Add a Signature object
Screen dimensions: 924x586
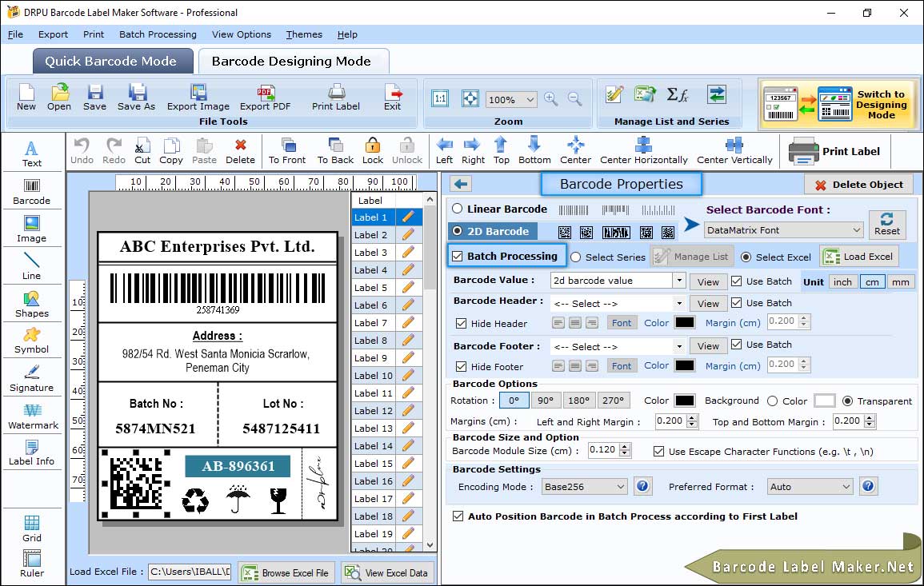click(x=32, y=378)
